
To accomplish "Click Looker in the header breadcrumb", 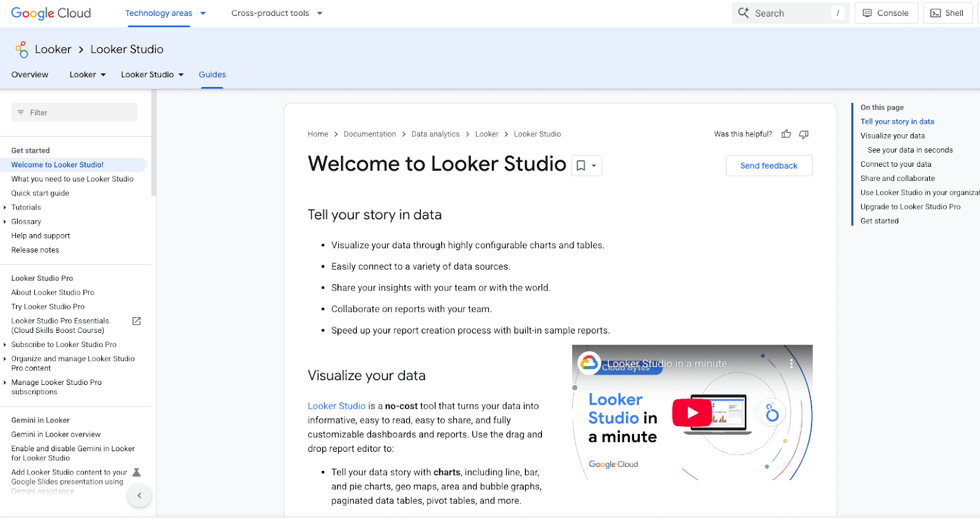I will pyautogui.click(x=53, y=49).
